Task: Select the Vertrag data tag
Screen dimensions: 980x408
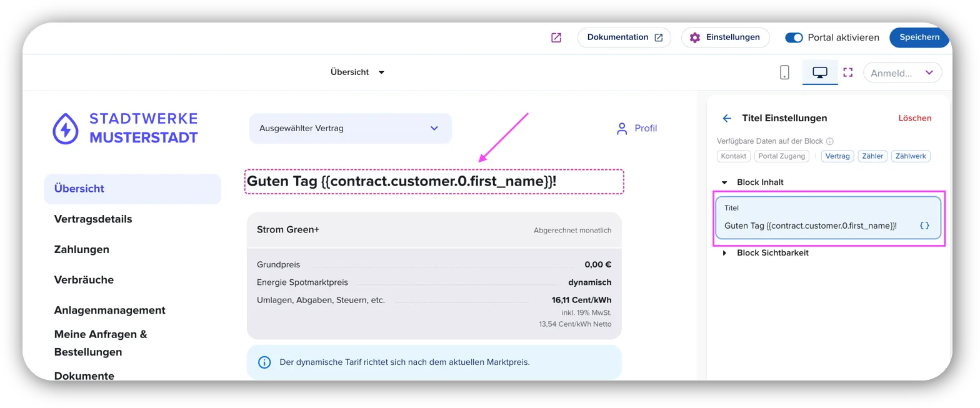Action: pos(837,156)
